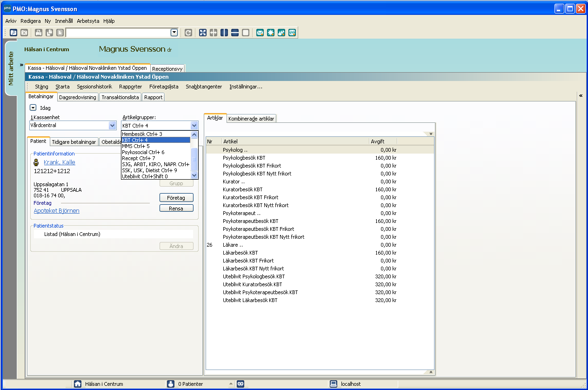Switch to the Tidigare betalningar tab
The height and width of the screenshot is (390, 588).
click(x=74, y=142)
